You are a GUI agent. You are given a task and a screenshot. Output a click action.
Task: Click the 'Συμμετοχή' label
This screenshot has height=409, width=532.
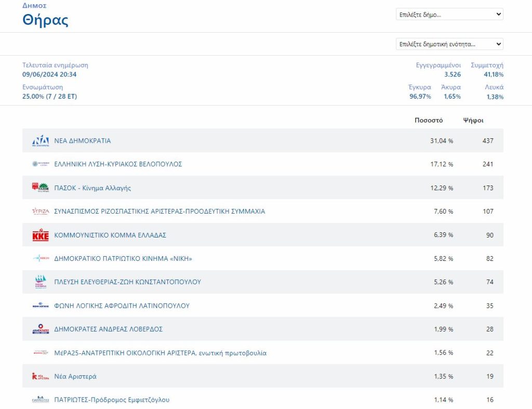(x=487, y=65)
